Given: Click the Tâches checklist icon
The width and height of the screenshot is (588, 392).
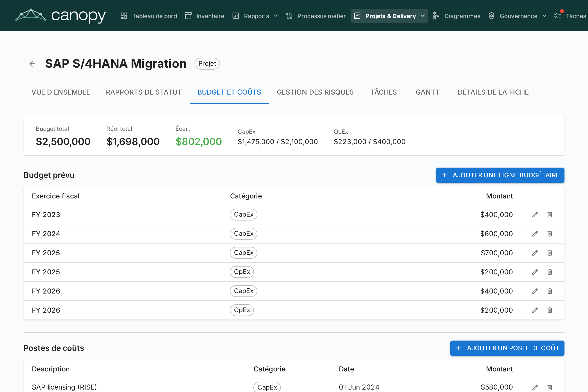Looking at the screenshot, I should click(x=558, y=16).
